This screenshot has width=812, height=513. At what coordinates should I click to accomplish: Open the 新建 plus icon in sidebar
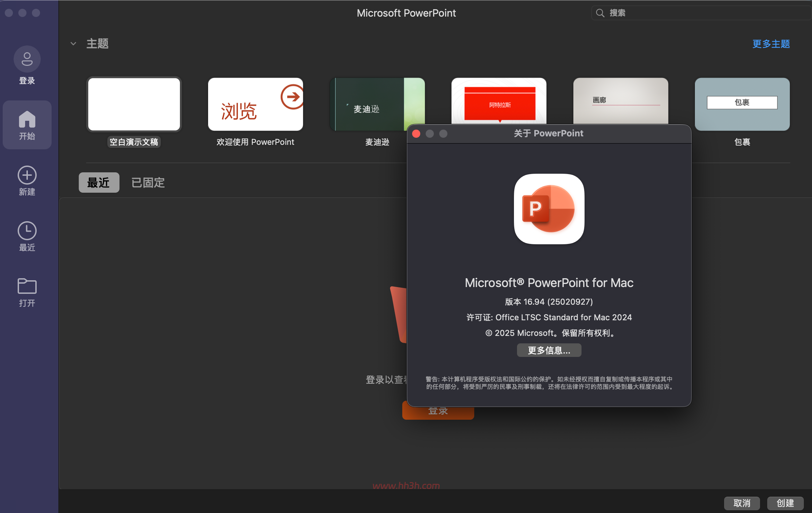point(27,175)
